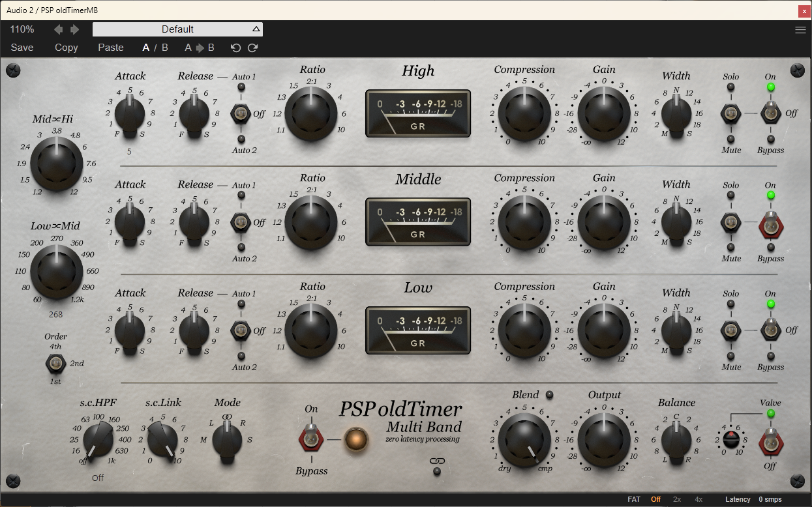Flip the Order slope switch
812x507 pixels.
pyautogui.click(x=55, y=363)
